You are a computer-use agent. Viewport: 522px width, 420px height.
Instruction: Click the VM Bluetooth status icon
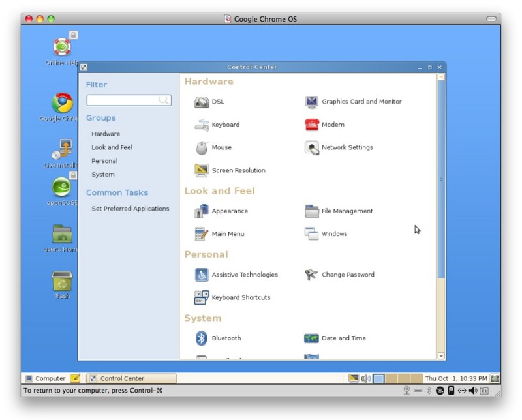[x=429, y=391]
